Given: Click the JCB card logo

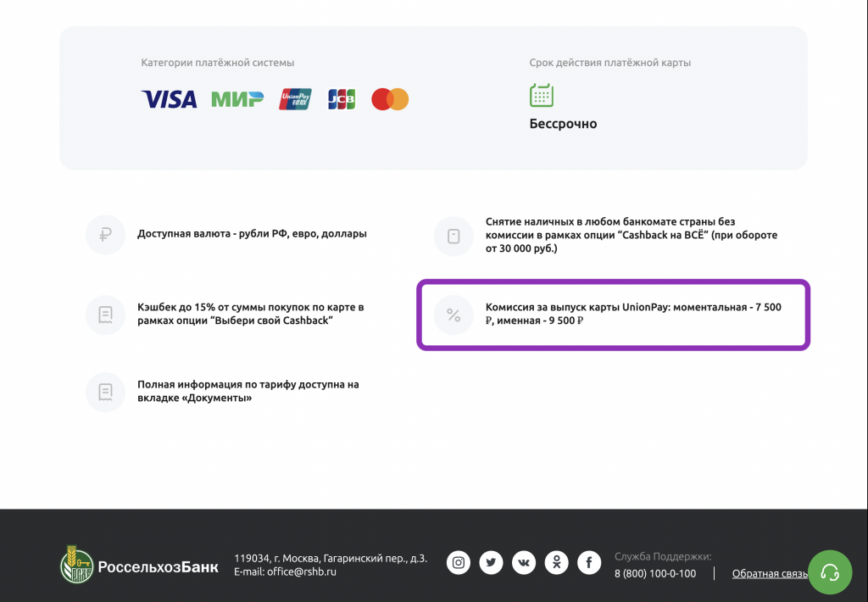Looking at the screenshot, I should (342, 99).
